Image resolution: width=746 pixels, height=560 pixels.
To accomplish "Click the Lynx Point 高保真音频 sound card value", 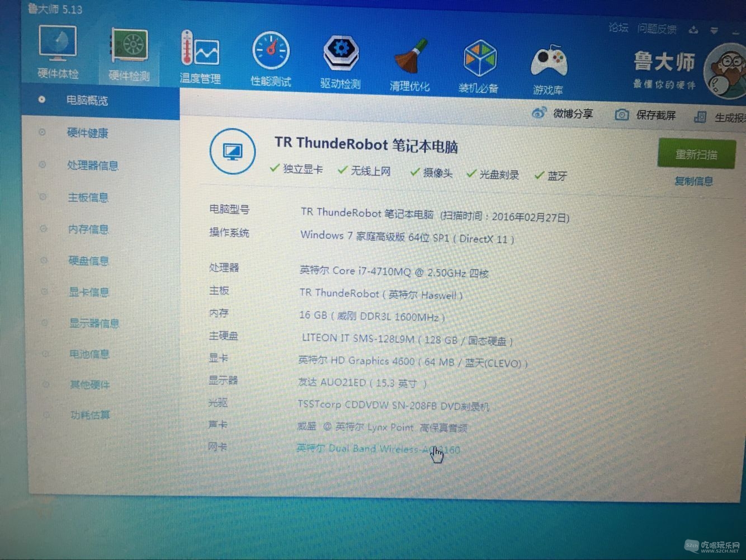I will (383, 427).
